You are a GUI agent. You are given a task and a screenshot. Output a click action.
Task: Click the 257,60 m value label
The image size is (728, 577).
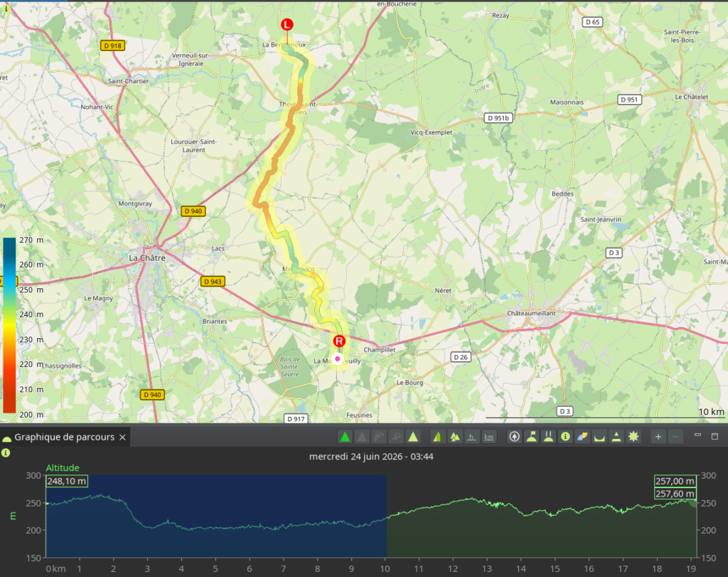coord(675,493)
